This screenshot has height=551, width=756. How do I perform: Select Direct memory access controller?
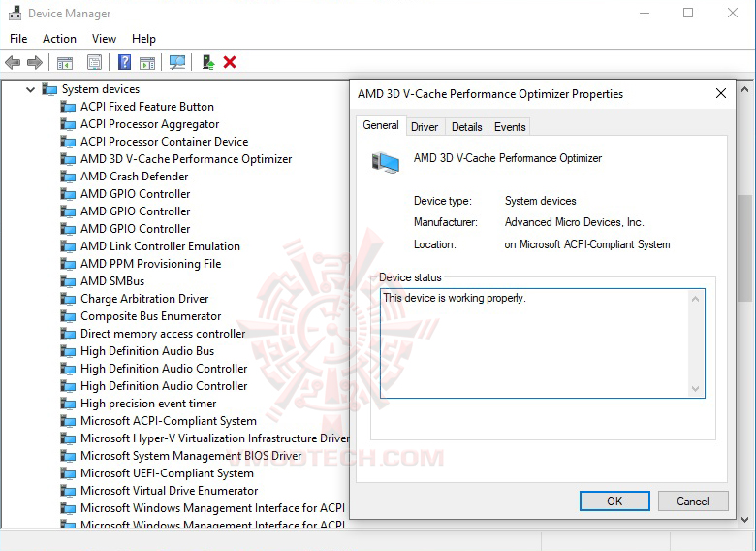163,334
